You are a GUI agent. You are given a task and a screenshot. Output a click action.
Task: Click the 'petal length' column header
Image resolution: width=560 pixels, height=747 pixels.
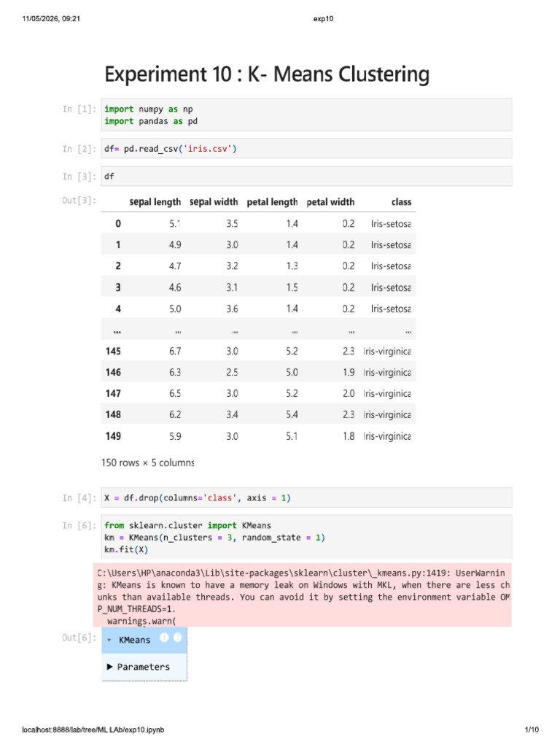273,202
